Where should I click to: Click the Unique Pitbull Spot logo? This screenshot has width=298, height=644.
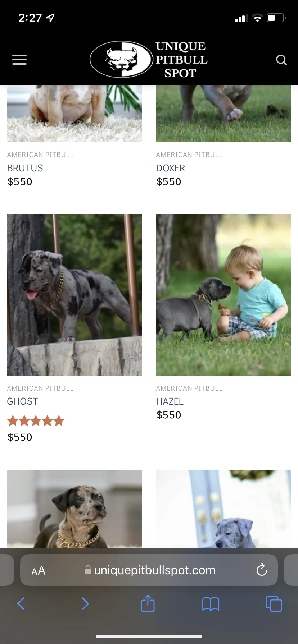point(149,59)
